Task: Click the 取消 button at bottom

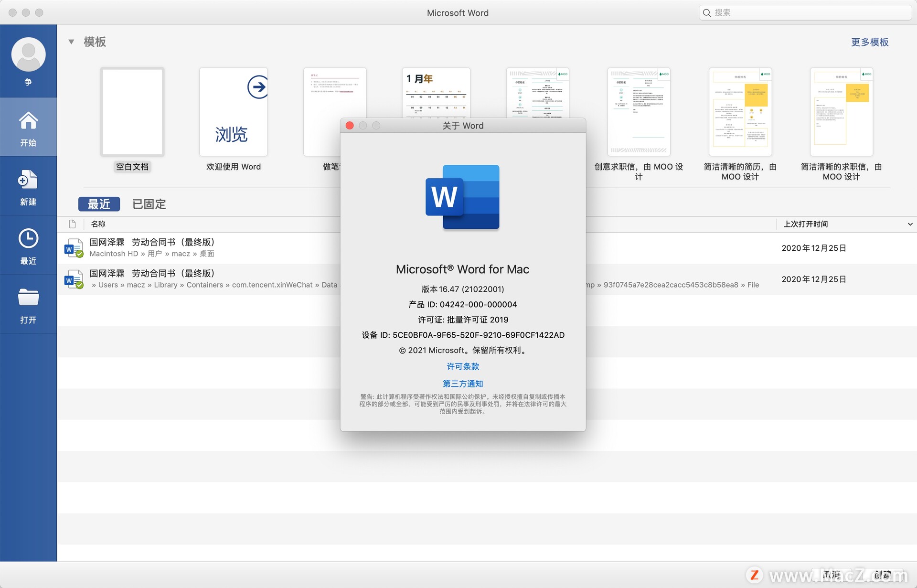Action: coord(832,575)
